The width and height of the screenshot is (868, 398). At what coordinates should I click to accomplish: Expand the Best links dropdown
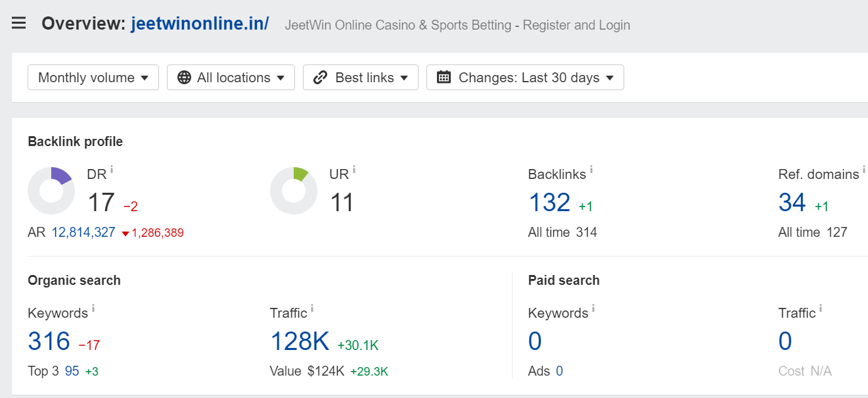coord(361,78)
